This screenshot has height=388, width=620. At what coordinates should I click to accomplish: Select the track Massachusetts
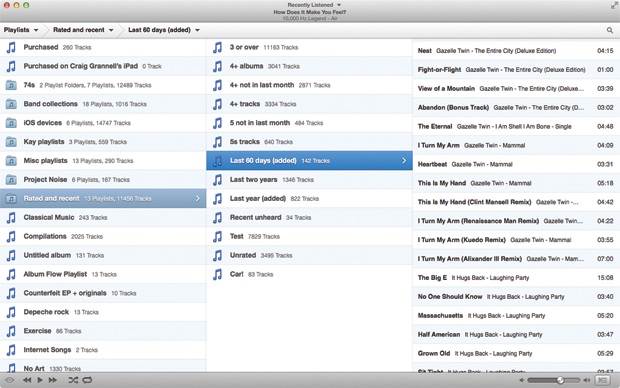tap(516, 316)
